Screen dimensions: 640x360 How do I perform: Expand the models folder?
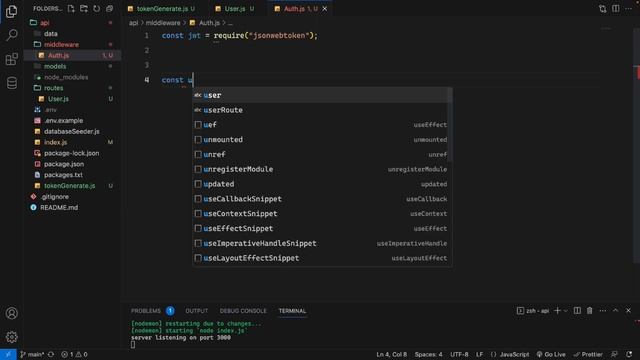point(72,66)
